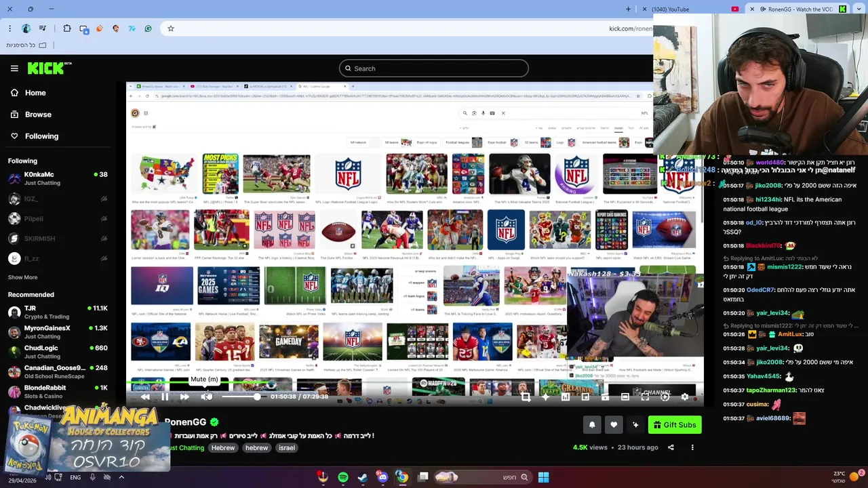The width and height of the screenshot is (868, 488).
Task: Adjust the volume slider knob
Action: point(257,397)
